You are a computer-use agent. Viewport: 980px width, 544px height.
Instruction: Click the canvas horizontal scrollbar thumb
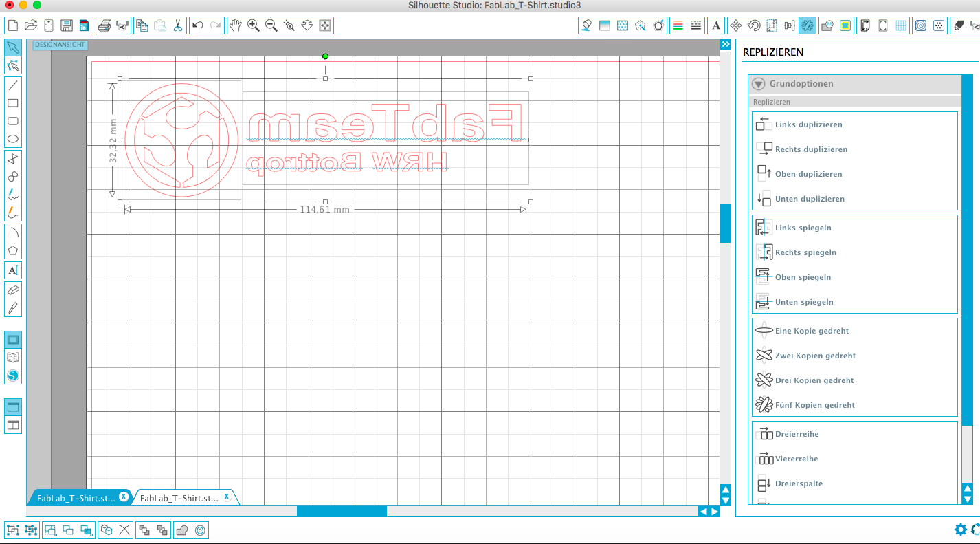[x=342, y=511]
